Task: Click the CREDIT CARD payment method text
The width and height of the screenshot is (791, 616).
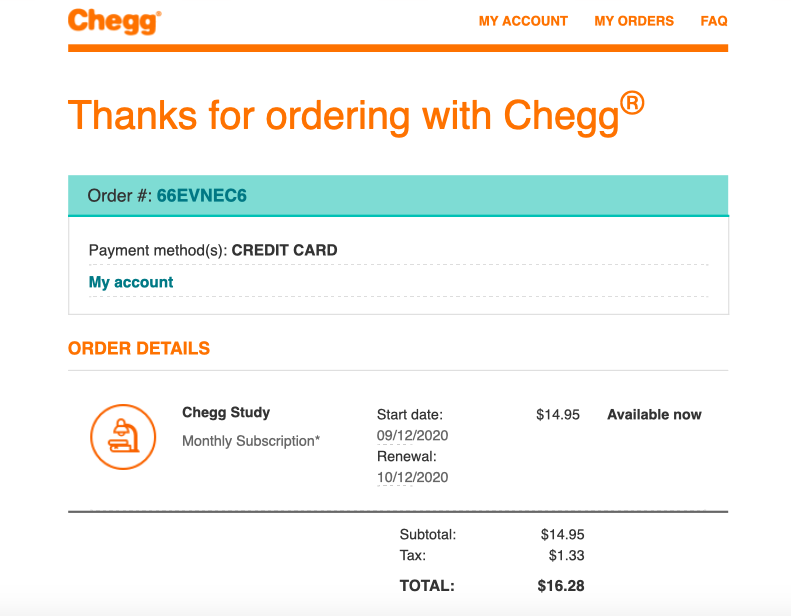Action: pyautogui.click(x=285, y=250)
